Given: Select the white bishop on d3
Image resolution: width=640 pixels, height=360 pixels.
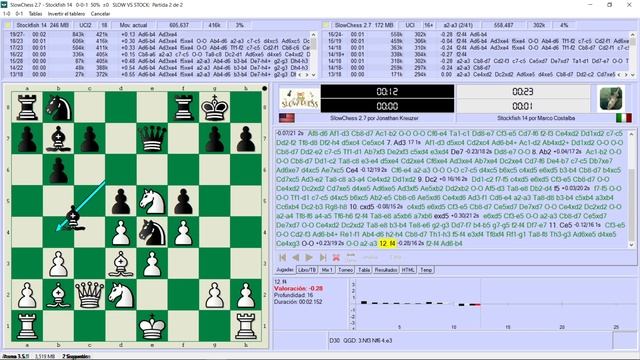Looking at the screenshot, I should pos(121,264).
